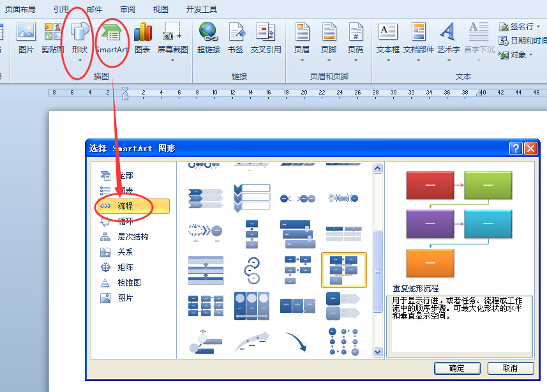Click the gallery vertical scrollbar thumb

[377, 271]
